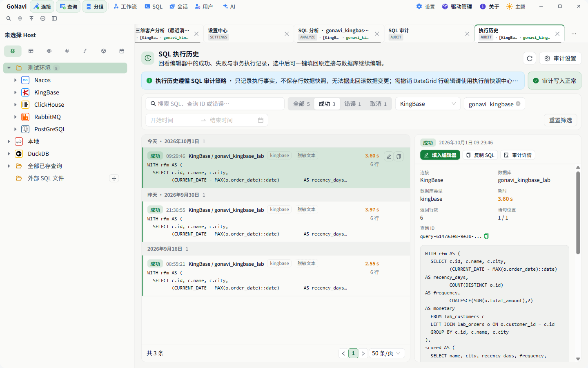Viewport: 588px width, 368px height.
Task: Open the tab overflow ellipsis menu
Action: 574,34
